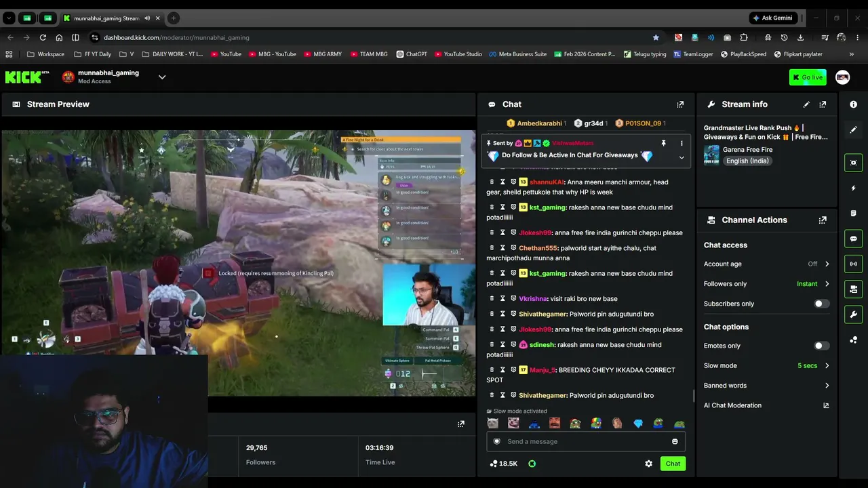
Task: Toggle the Emotes only switch
Action: [x=821, y=346]
